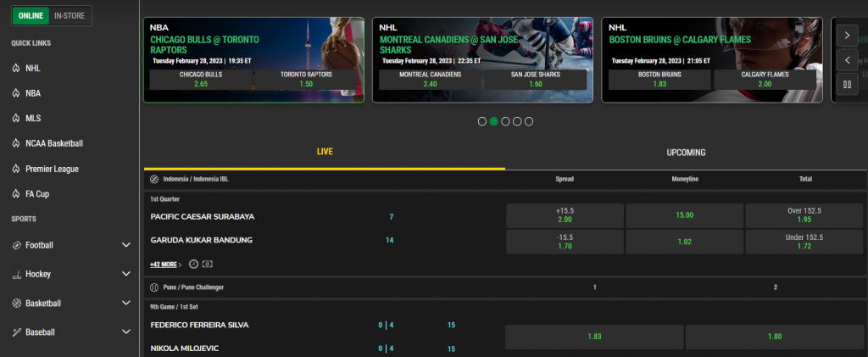
Task: Open MLS quick link
Action: coord(33,119)
